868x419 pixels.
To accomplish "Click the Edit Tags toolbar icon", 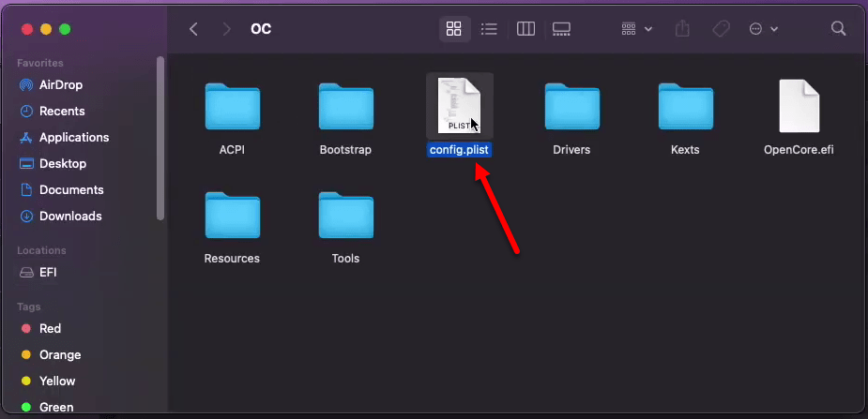I will [x=721, y=29].
